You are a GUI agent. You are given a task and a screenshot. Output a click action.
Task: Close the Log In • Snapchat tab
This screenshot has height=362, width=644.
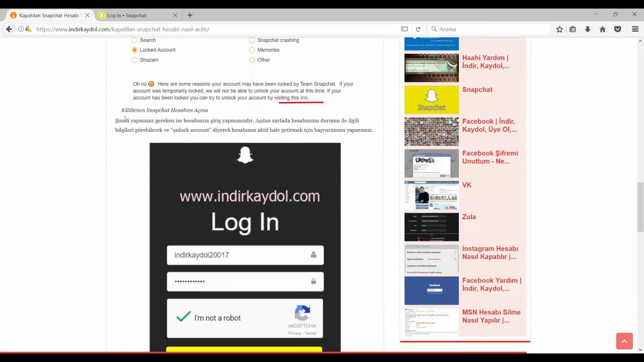pyautogui.click(x=175, y=15)
